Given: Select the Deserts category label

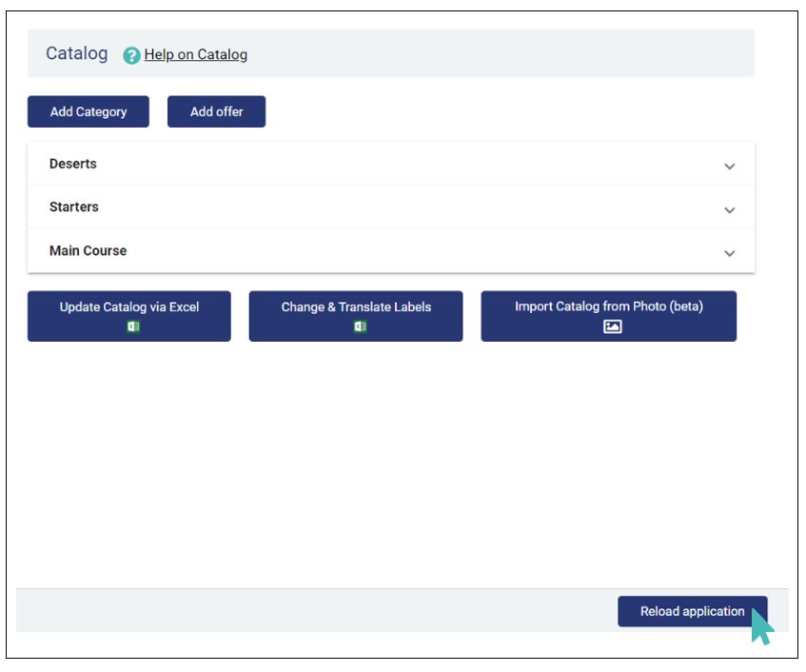Looking at the screenshot, I should [73, 164].
